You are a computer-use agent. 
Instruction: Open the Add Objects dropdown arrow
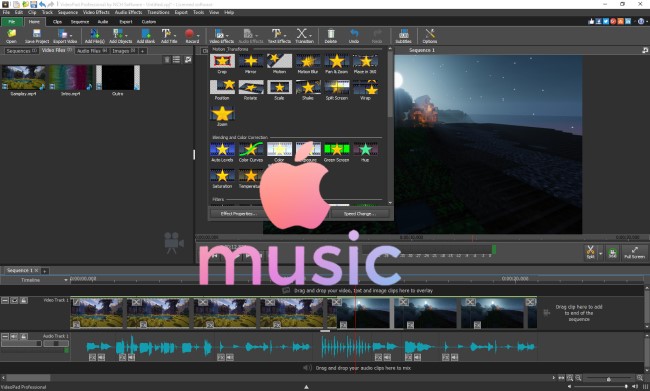pyautogui.click(x=126, y=35)
